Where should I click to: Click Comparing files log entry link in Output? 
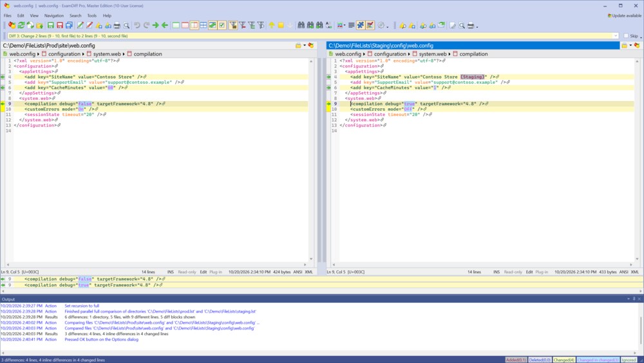tap(162, 323)
